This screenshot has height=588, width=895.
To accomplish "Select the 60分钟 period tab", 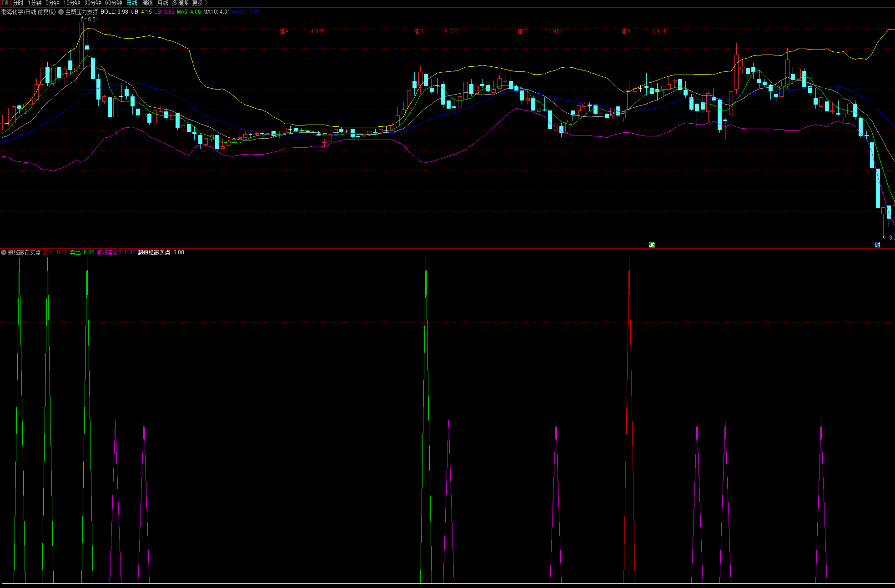I will [114, 3].
